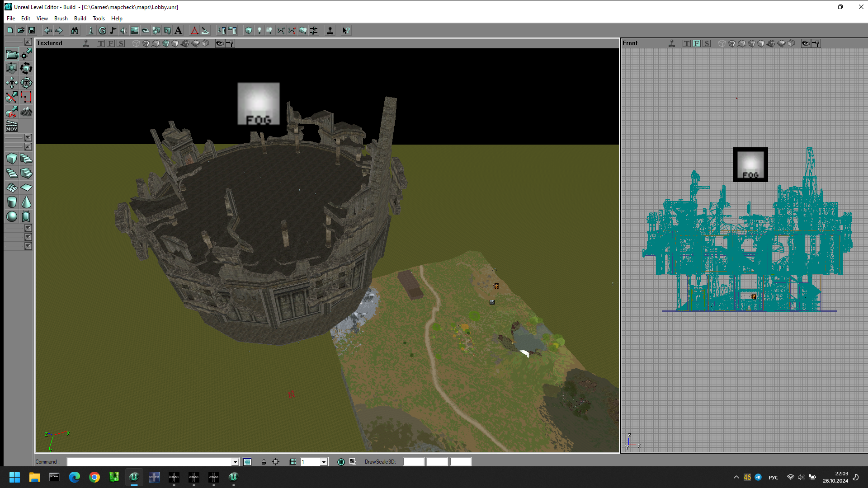Open the grid size dropdown
Image resolution: width=868 pixels, height=488 pixels.
click(x=324, y=462)
